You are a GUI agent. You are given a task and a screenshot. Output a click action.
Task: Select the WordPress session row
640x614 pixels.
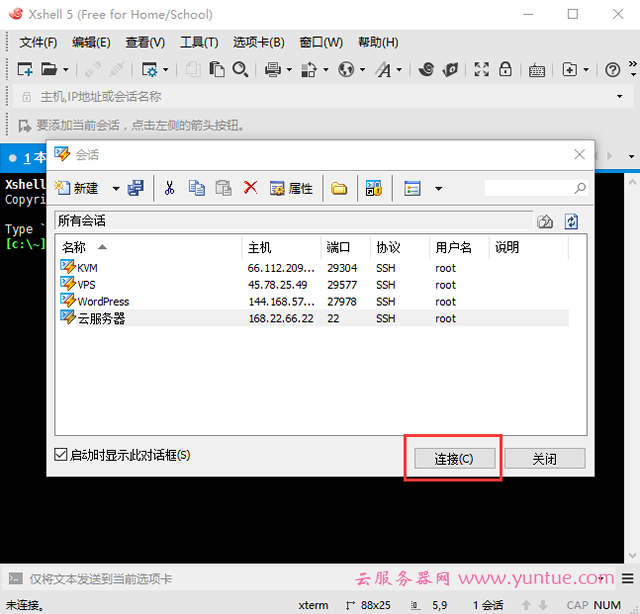103,301
